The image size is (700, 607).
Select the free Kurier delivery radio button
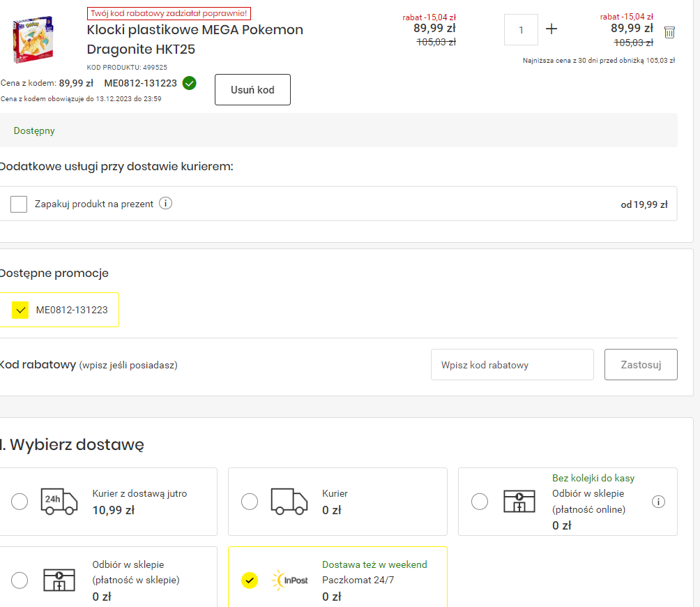250,502
